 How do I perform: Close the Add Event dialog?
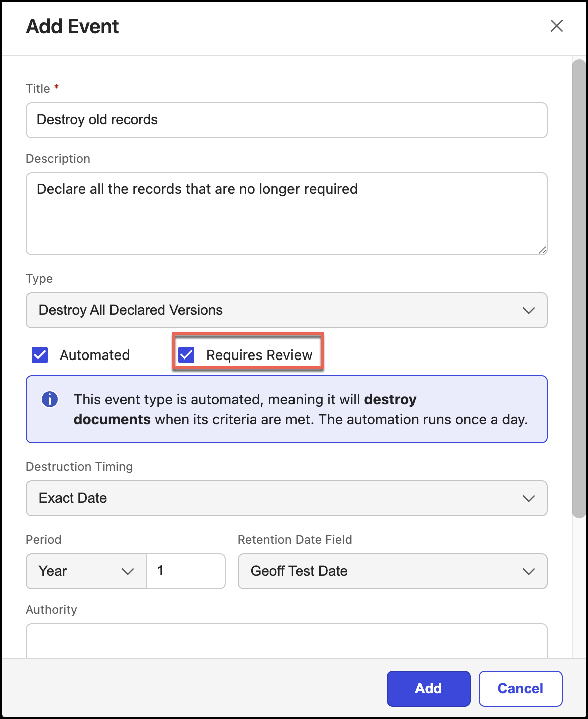[556, 26]
